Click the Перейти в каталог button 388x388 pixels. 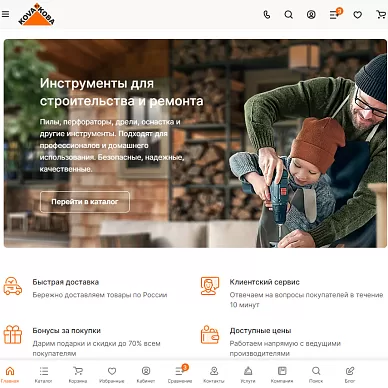[85, 202]
